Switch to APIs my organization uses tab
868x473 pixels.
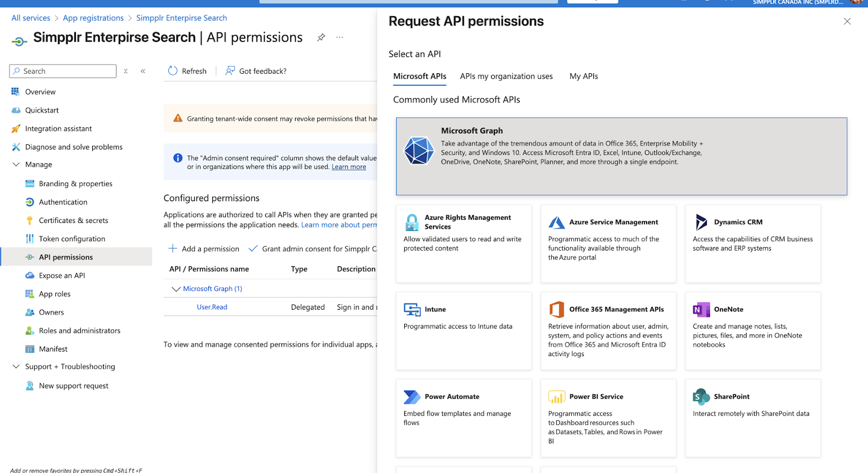click(x=506, y=76)
